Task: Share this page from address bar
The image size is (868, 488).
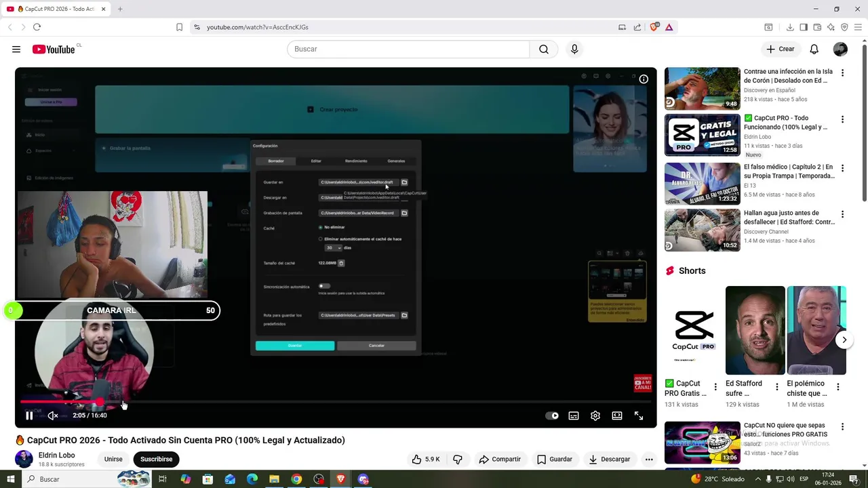Action: point(637,27)
